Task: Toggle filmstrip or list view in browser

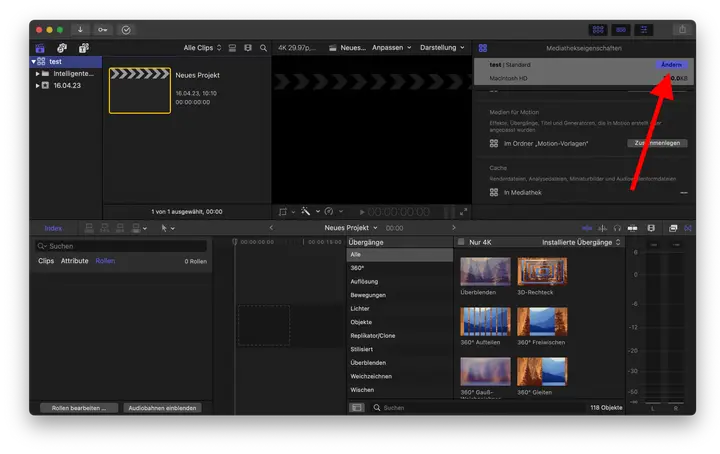Action: 232,48
